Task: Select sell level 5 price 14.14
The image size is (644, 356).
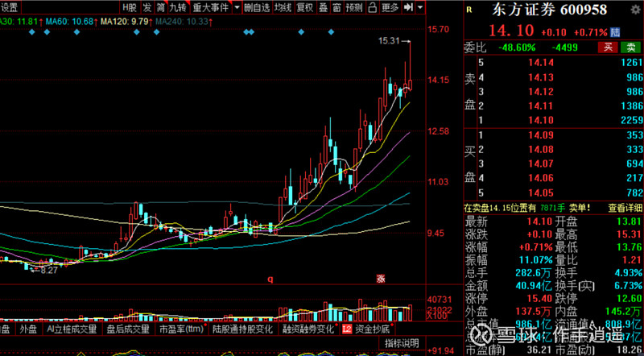Action: tap(541, 63)
